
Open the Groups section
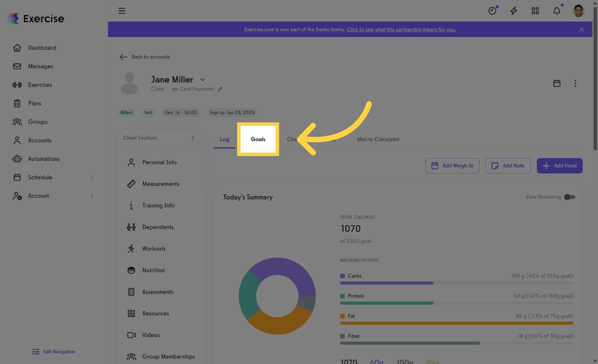[37, 121]
